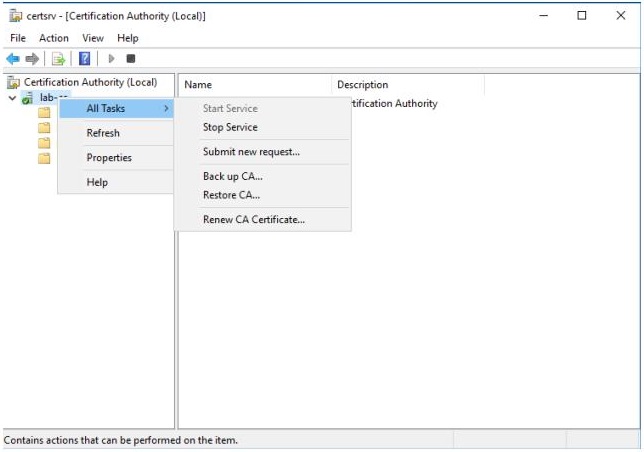This screenshot has height=452, width=644.
Task: Open the View menu
Action: click(x=93, y=38)
